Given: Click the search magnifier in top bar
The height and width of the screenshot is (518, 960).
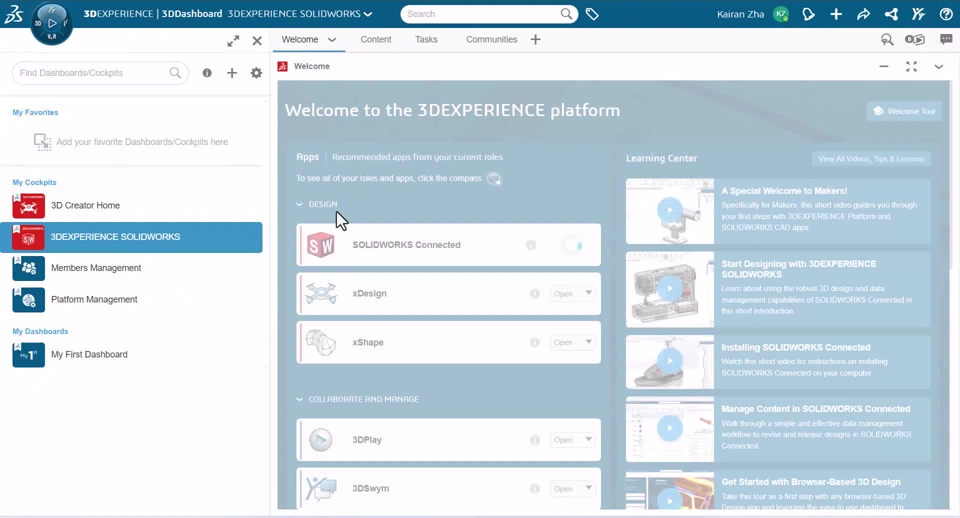Looking at the screenshot, I should point(567,13).
